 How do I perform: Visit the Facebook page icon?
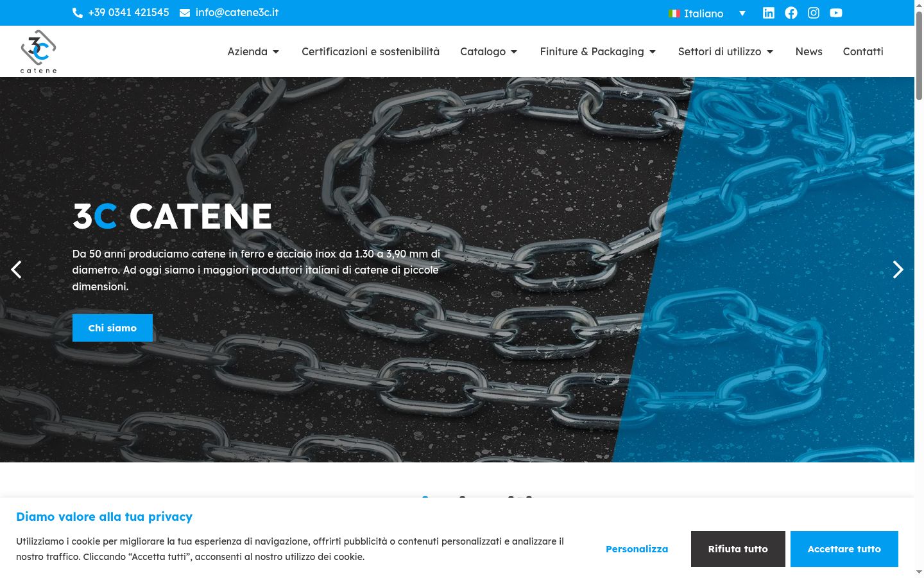pos(791,13)
